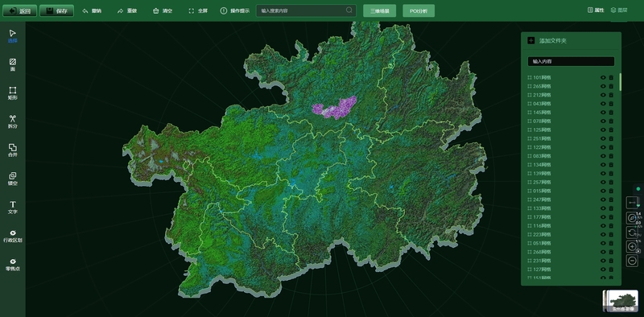Image resolution: width=644 pixels, height=317 pixels.
Task: Hide the 265网格 layer via eye icon
Action: coord(603,86)
